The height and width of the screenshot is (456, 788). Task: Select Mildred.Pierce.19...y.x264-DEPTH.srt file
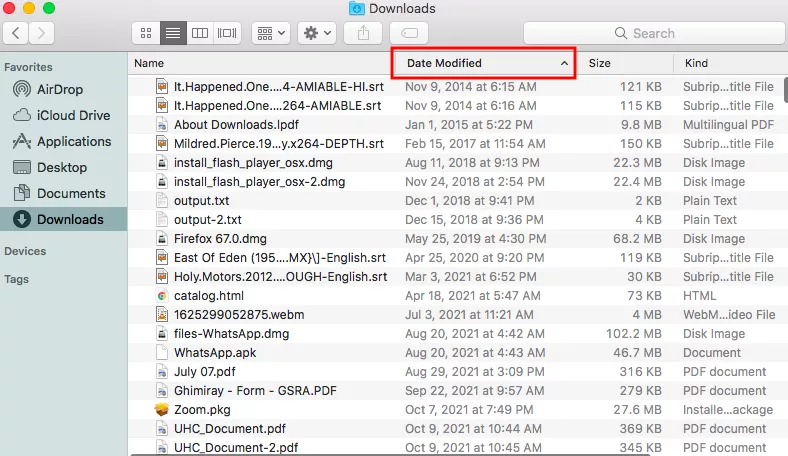(278, 144)
